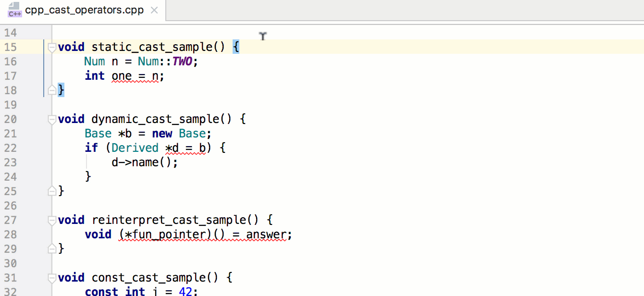Click line number 17 in gutter

click(11, 76)
